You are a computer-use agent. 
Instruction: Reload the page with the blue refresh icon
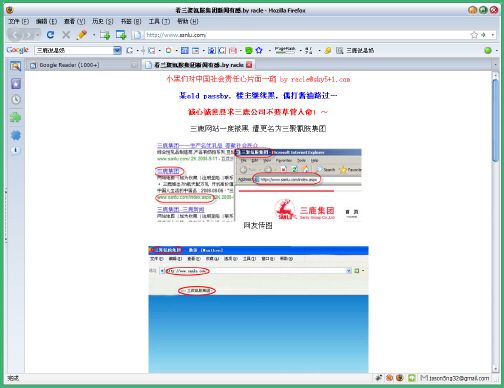point(50,35)
